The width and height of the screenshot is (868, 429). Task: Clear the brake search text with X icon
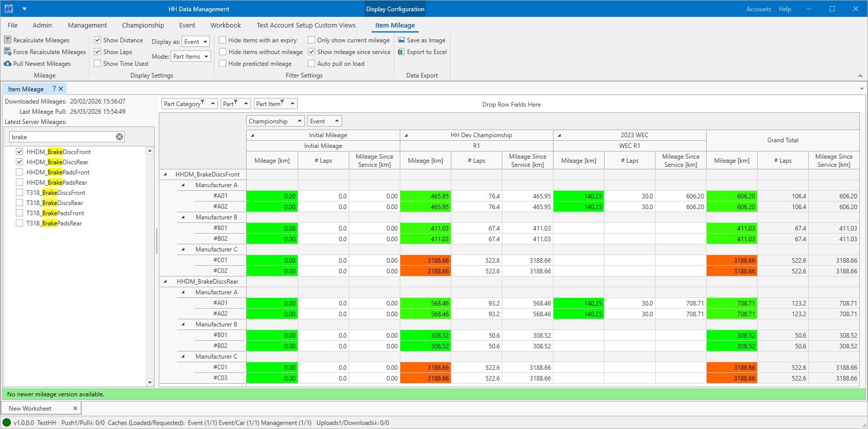click(119, 137)
